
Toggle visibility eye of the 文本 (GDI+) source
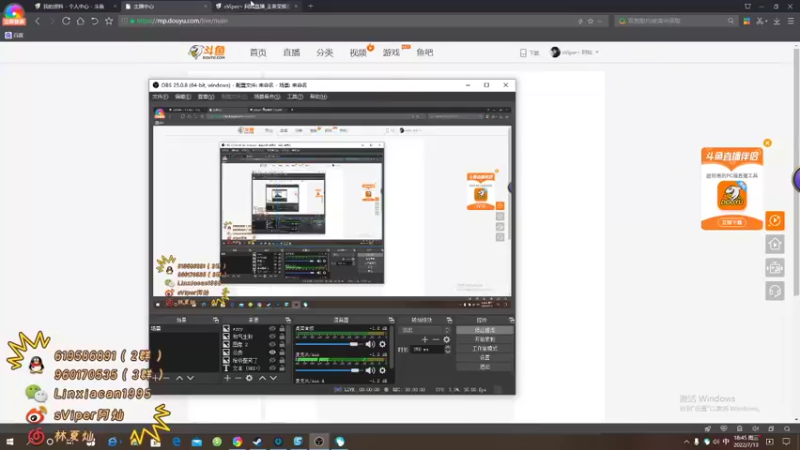pyautogui.click(x=272, y=368)
